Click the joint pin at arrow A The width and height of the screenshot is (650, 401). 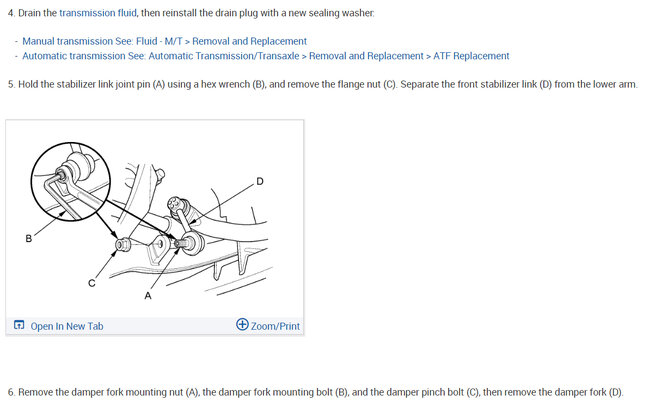point(179,243)
